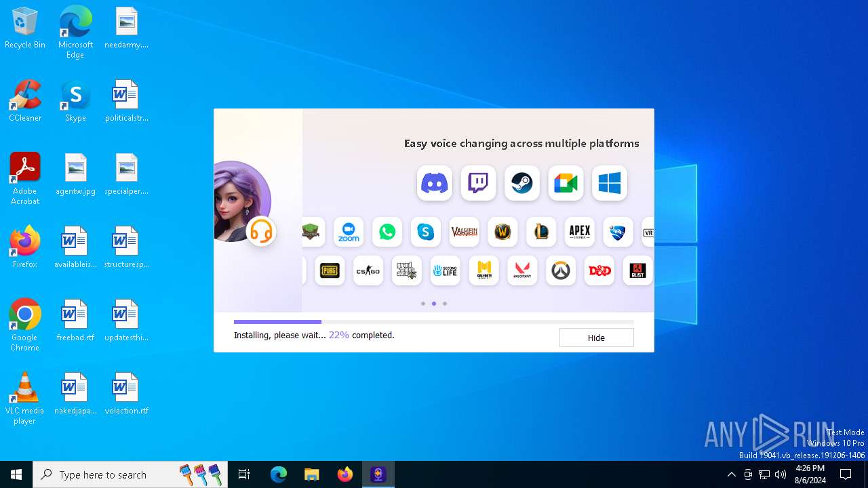This screenshot has height=488, width=868.
Task: Click the Apex Legends icon
Action: [x=580, y=232]
